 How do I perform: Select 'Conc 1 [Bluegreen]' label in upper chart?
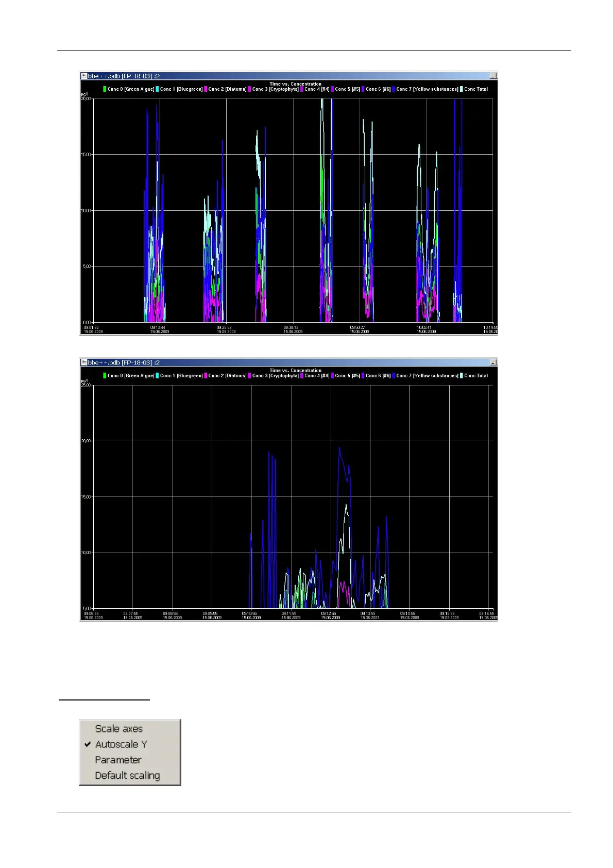181,89
